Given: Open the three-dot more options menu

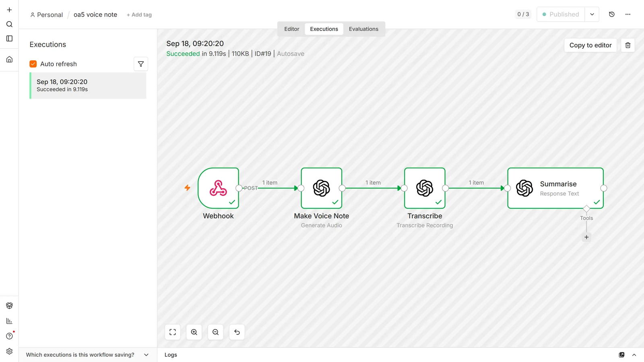Looking at the screenshot, I should coord(628,14).
